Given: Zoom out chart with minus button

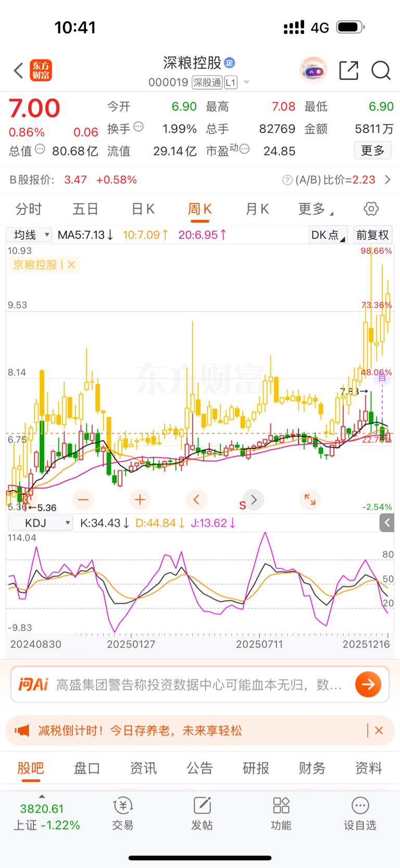Looking at the screenshot, I should coord(83,500).
